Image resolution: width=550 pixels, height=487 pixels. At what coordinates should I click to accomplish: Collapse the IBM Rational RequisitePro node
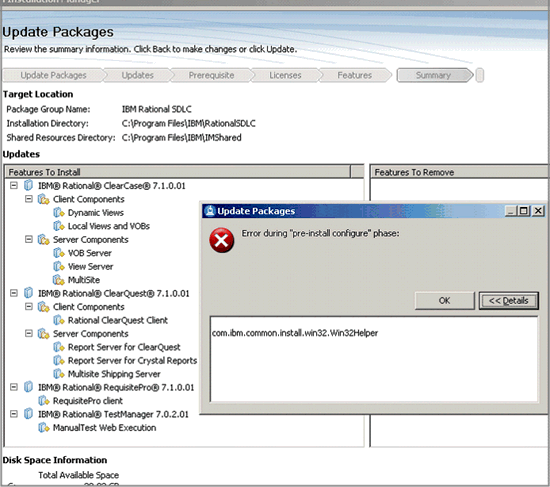14,387
